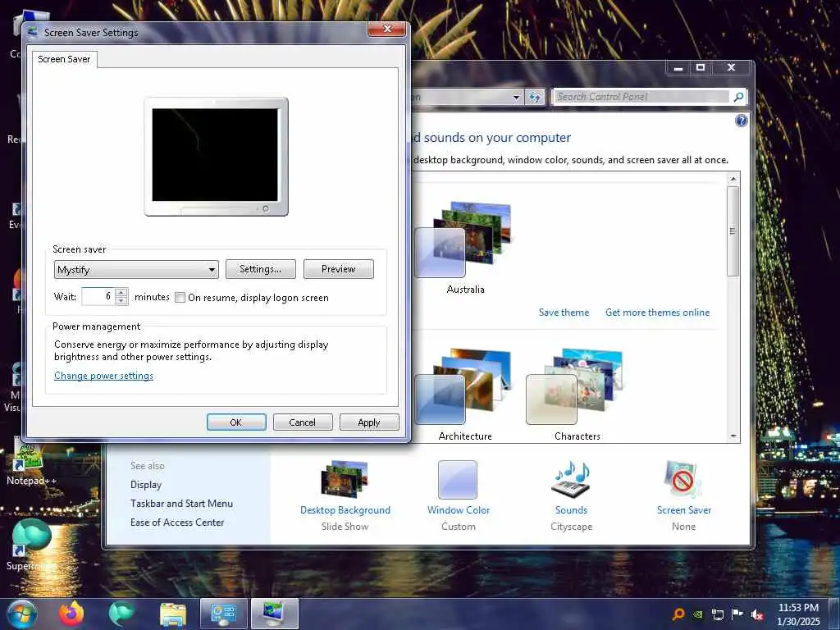Switch to the Control Panel taskbar button
The height and width of the screenshot is (630, 840).
click(x=223, y=614)
